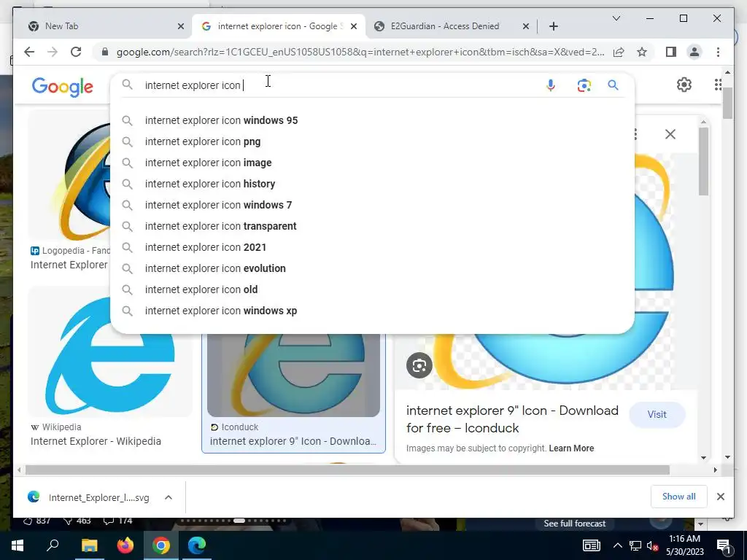Close the New Tab tab
This screenshot has height=560, width=747.
tap(181, 26)
